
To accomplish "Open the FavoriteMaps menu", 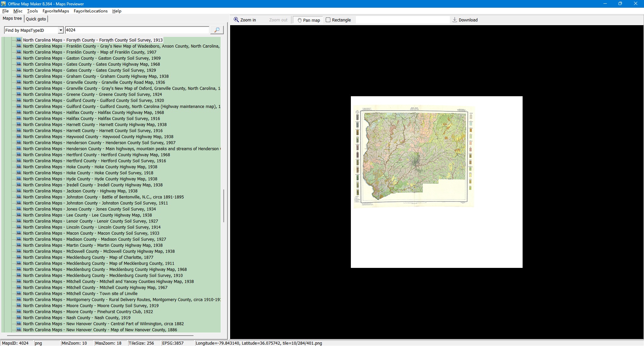I will 56,11.
